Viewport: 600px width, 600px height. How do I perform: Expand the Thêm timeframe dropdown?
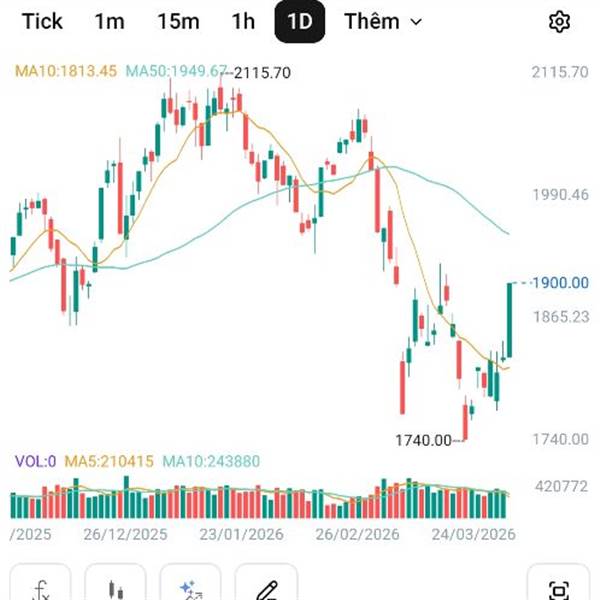(x=383, y=22)
